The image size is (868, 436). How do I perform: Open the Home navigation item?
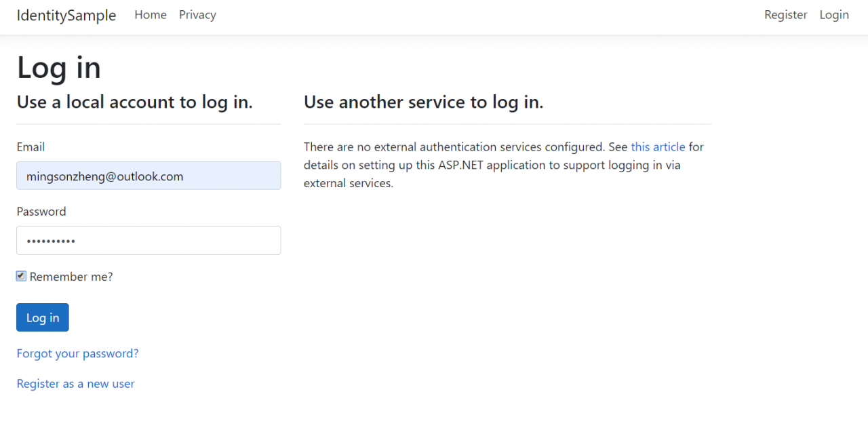click(x=151, y=15)
